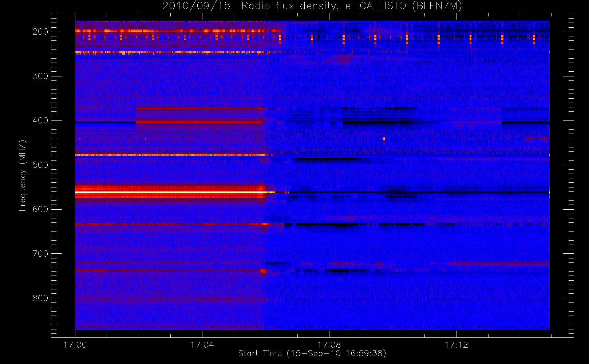Select the 400 frequency tick label
The image size is (589, 364).
tap(40, 120)
